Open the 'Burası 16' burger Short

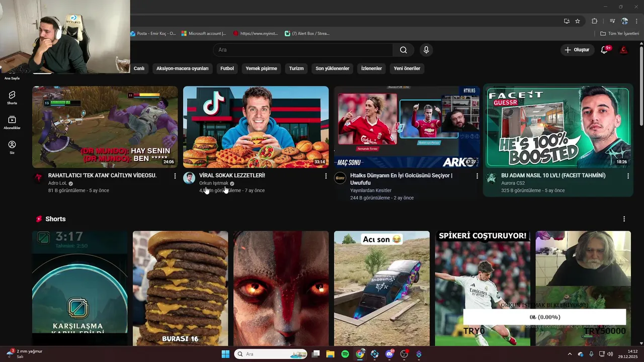[x=180, y=288]
